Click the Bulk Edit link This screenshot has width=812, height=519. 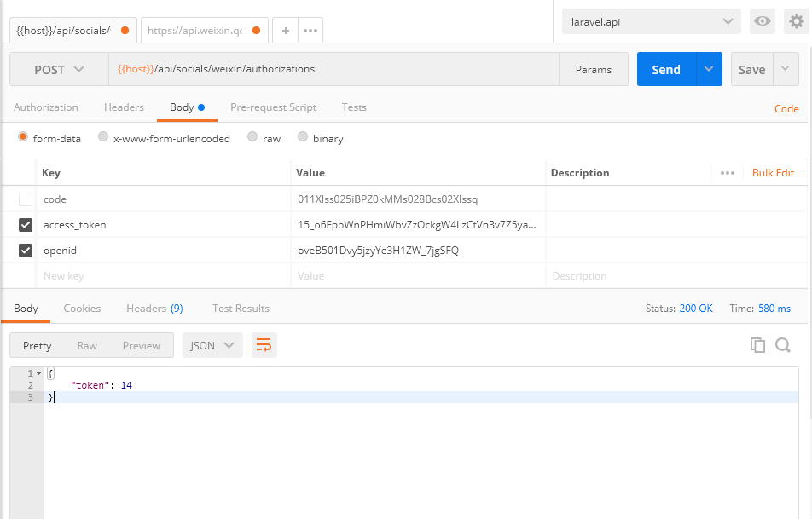(773, 173)
